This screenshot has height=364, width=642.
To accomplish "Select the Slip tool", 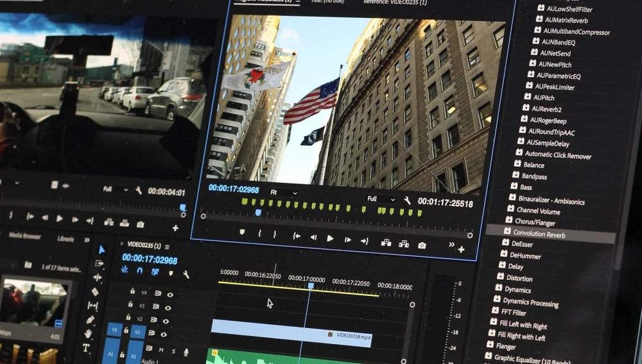I will (92, 306).
